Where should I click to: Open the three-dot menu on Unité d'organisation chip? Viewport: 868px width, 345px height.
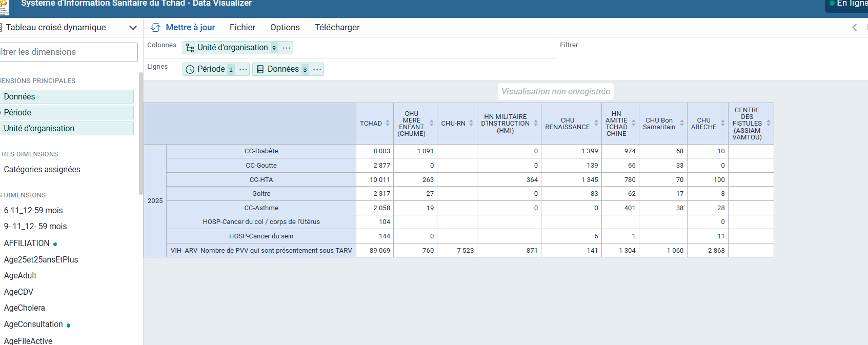[x=287, y=48]
